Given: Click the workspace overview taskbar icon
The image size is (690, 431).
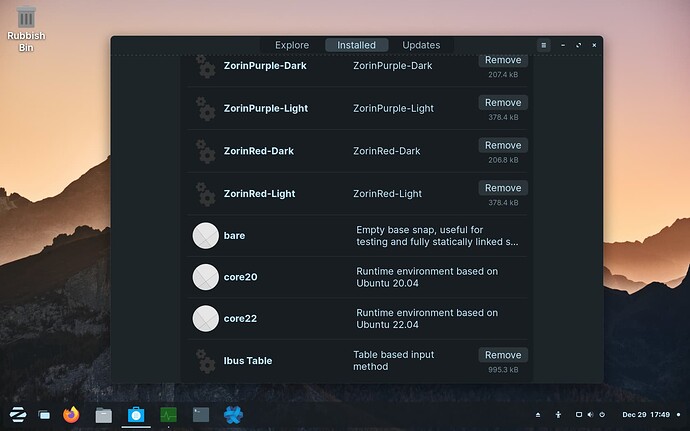Looking at the screenshot, I should (x=44, y=414).
